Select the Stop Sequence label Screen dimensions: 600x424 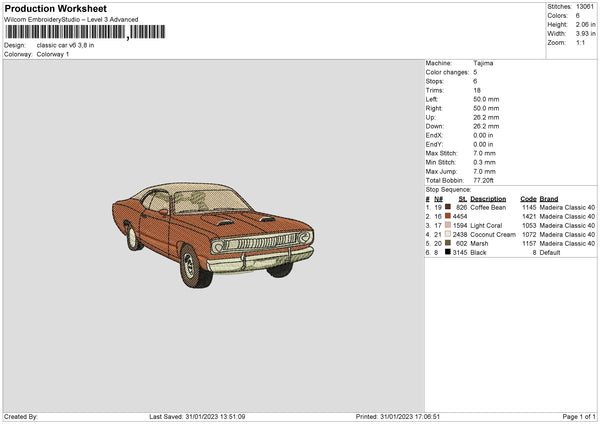pyautogui.click(x=448, y=188)
